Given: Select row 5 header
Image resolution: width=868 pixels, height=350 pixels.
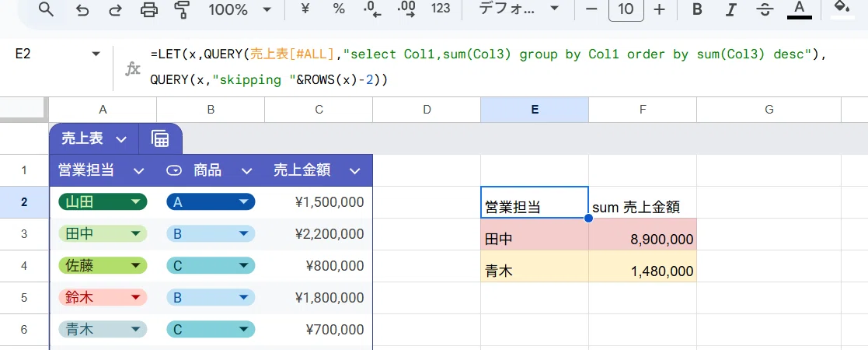Looking at the screenshot, I should [x=24, y=298].
